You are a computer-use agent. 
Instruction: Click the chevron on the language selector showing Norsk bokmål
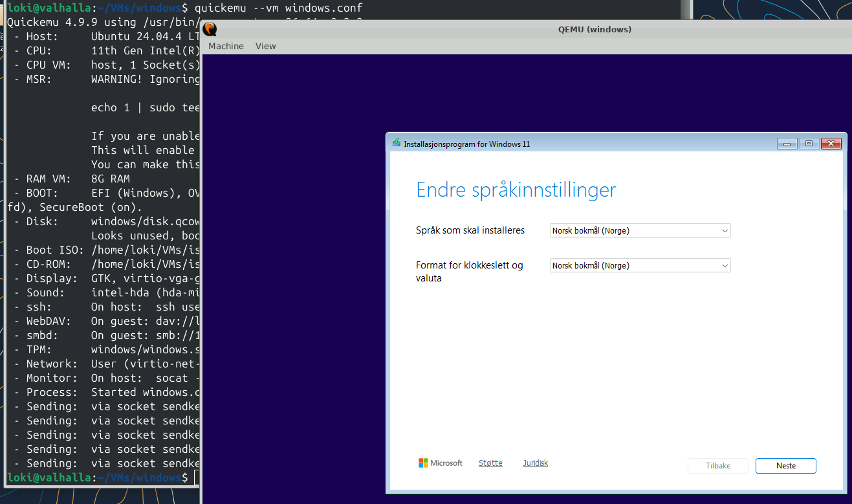point(725,230)
